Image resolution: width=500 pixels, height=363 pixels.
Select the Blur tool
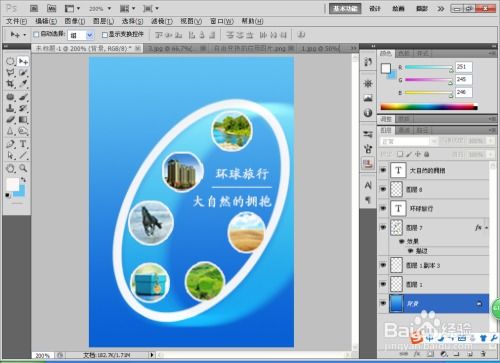pyautogui.click(x=10, y=131)
